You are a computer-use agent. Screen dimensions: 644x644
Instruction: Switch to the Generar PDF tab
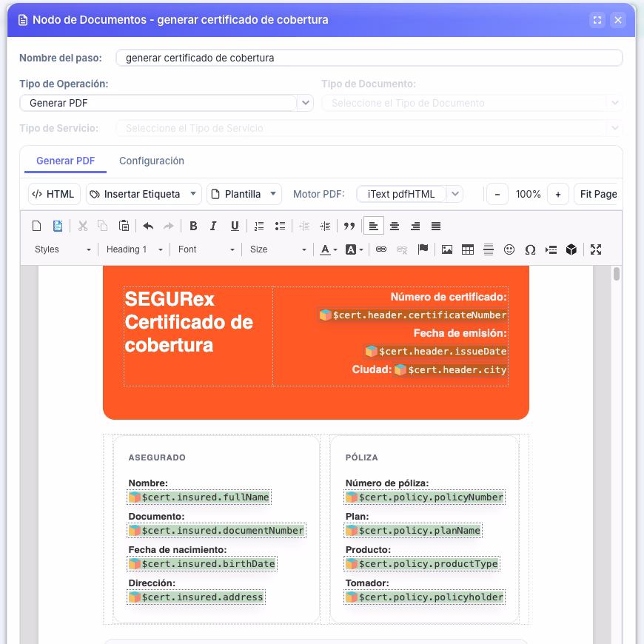(x=65, y=161)
